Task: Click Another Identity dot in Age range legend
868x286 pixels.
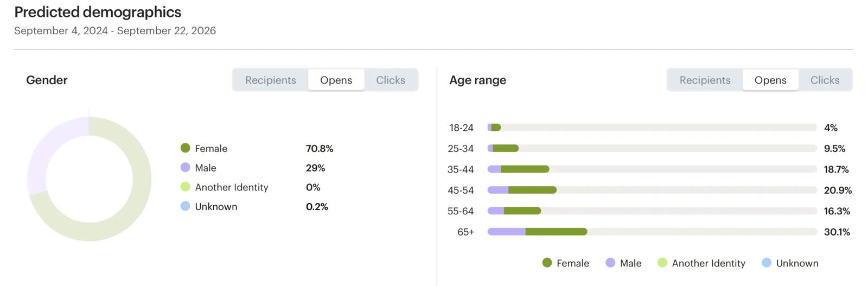Action: pyautogui.click(x=662, y=263)
